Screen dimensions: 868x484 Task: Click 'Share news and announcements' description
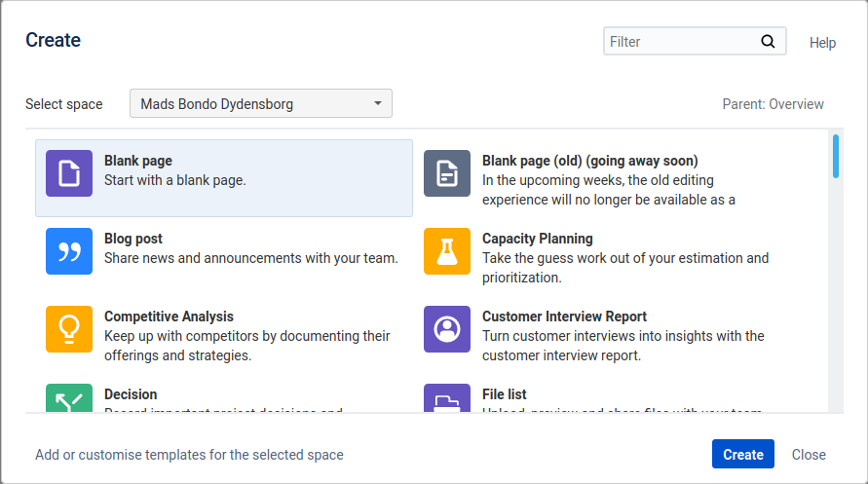250,258
